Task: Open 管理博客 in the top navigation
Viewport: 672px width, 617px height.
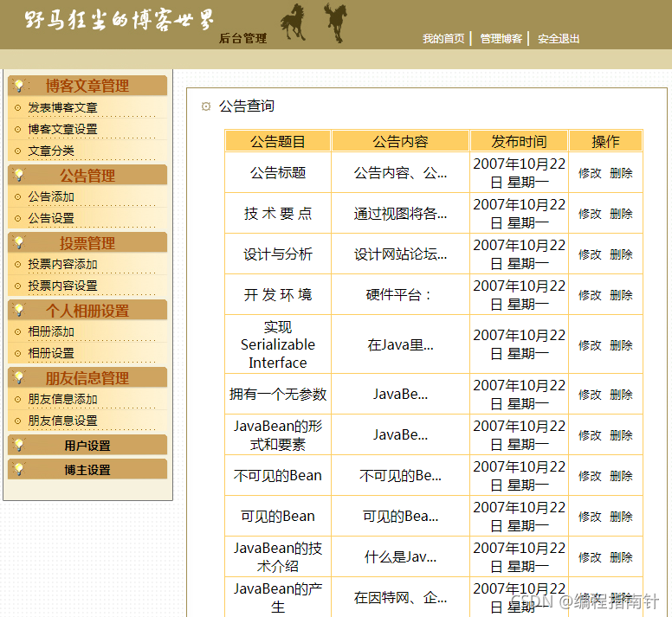Action: point(501,39)
